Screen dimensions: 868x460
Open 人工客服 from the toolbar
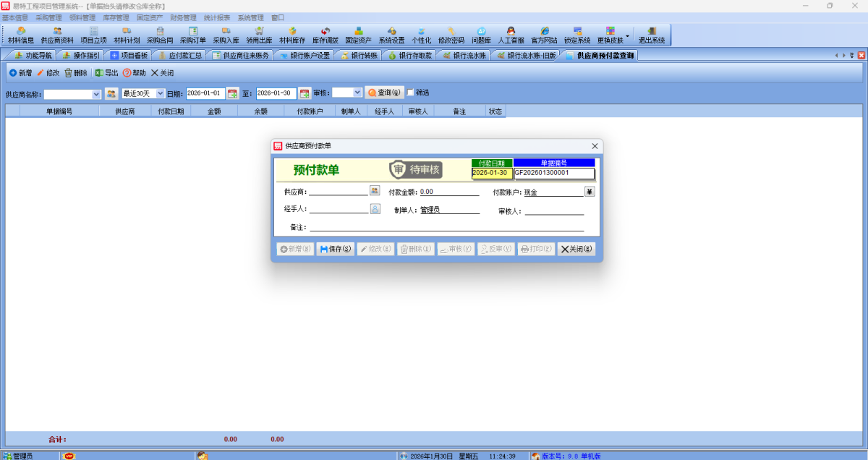coord(511,35)
